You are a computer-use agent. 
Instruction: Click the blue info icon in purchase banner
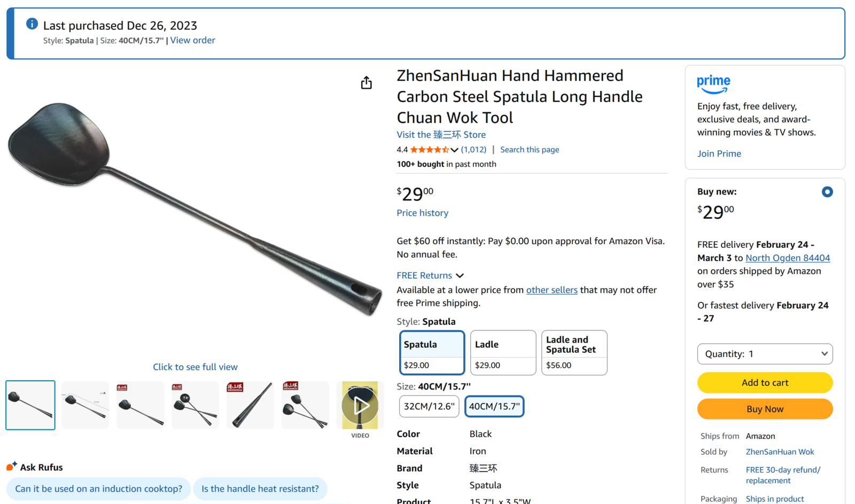pyautogui.click(x=32, y=24)
